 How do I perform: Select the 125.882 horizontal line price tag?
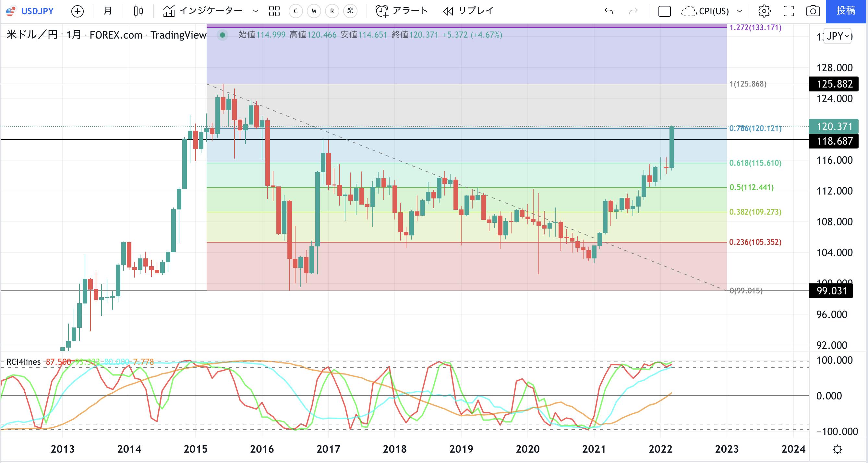834,84
